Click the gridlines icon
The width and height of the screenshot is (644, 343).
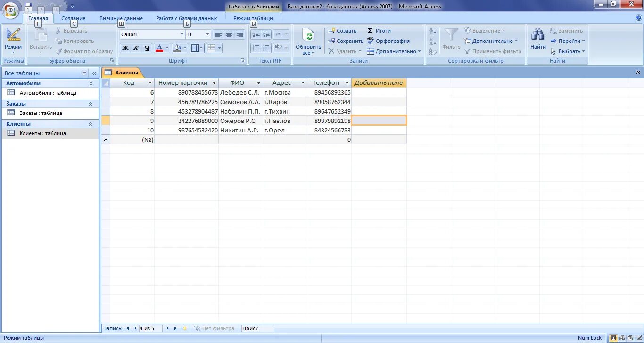(x=195, y=48)
